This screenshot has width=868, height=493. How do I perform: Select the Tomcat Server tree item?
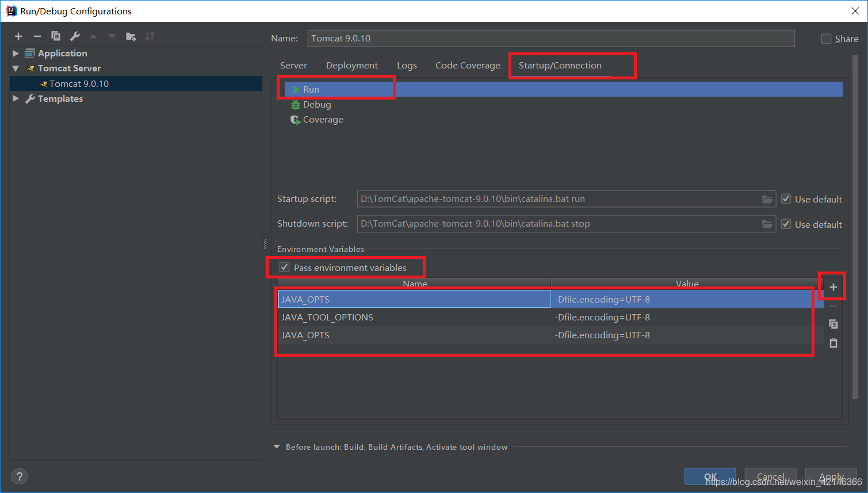point(69,68)
